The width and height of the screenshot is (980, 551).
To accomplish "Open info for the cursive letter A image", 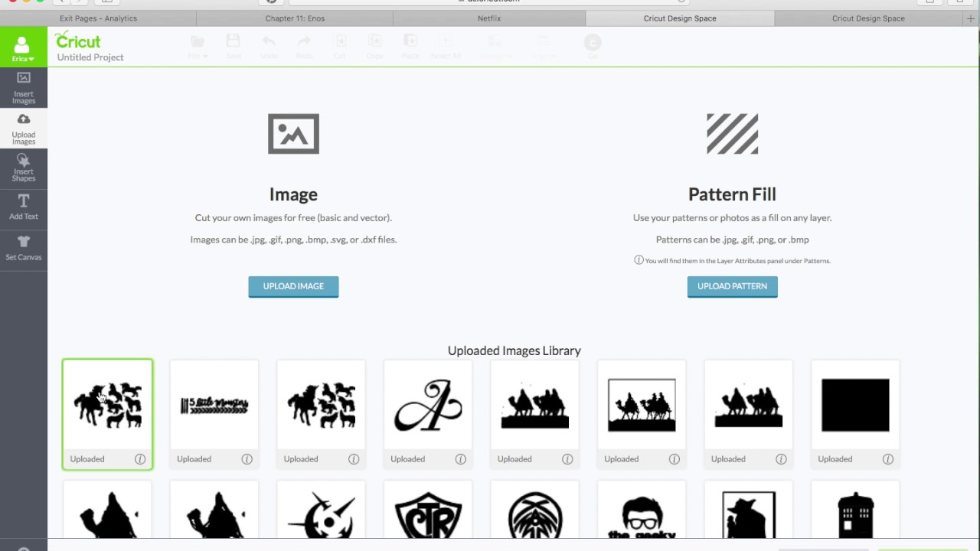I will coord(460,459).
